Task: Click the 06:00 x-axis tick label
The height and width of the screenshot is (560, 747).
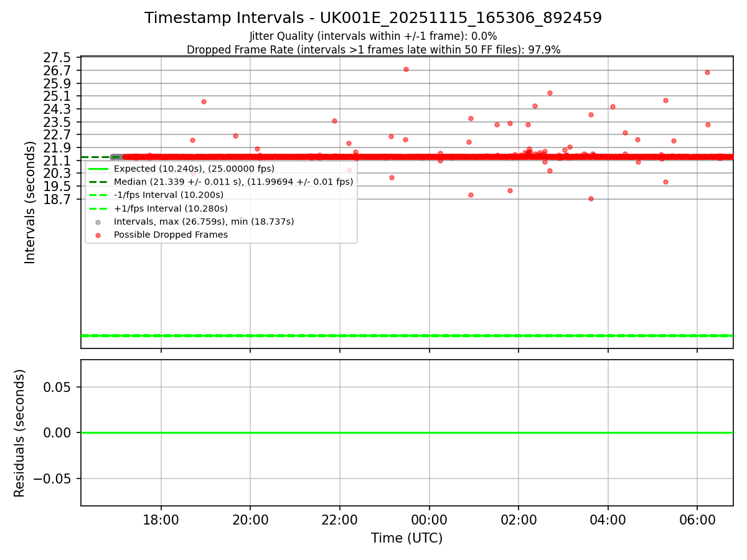Action: click(697, 520)
